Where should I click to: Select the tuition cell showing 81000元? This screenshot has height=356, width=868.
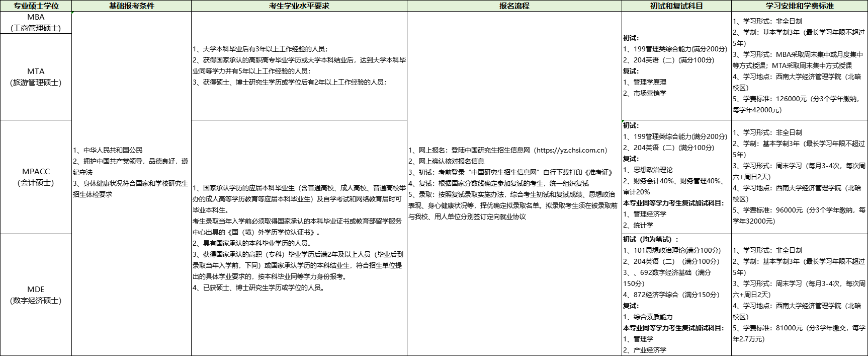[x=799, y=295]
